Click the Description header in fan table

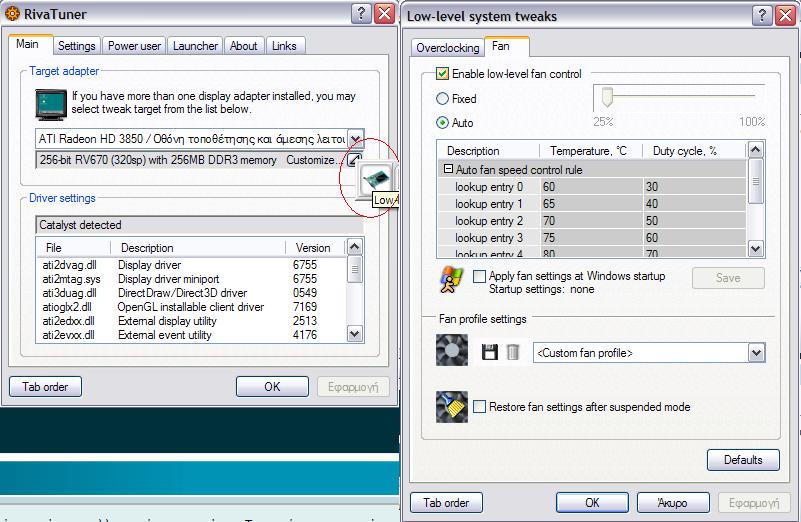coord(488,151)
